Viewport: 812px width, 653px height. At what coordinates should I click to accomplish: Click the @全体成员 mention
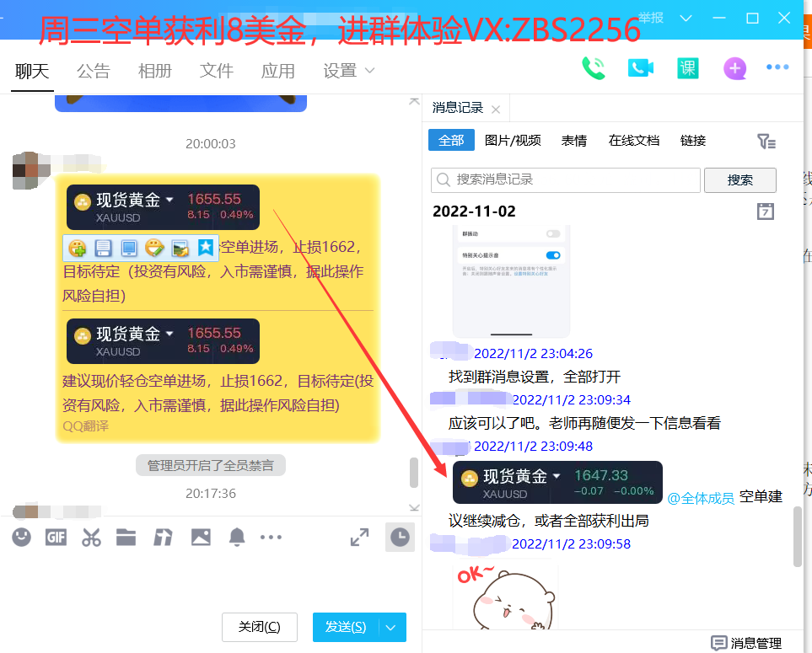pos(701,498)
